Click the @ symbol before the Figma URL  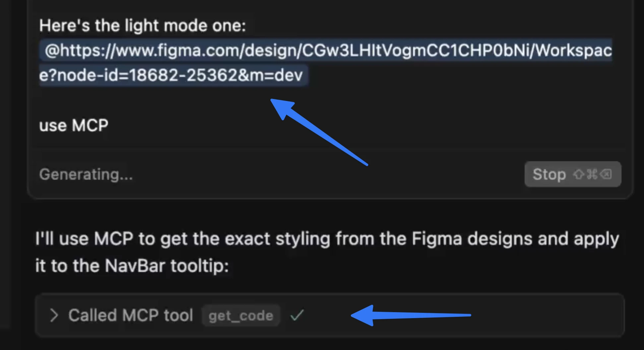[x=52, y=51]
